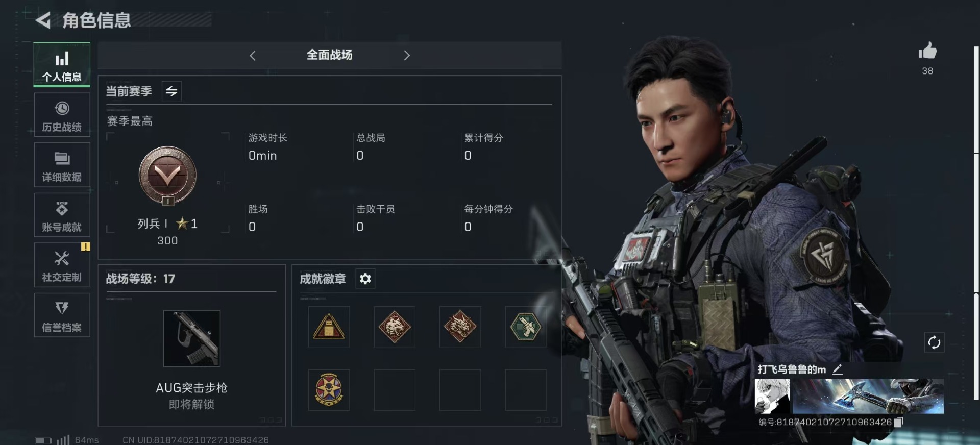Click the AUG突击步枪 weapon thumbnail
Image resolution: width=980 pixels, height=445 pixels.
(x=192, y=338)
